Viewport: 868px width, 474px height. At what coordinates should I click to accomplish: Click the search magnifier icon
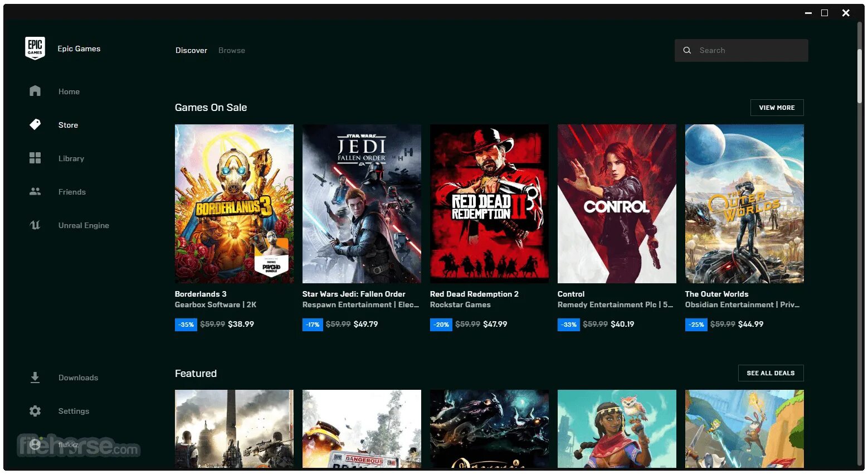click(687, 50)
